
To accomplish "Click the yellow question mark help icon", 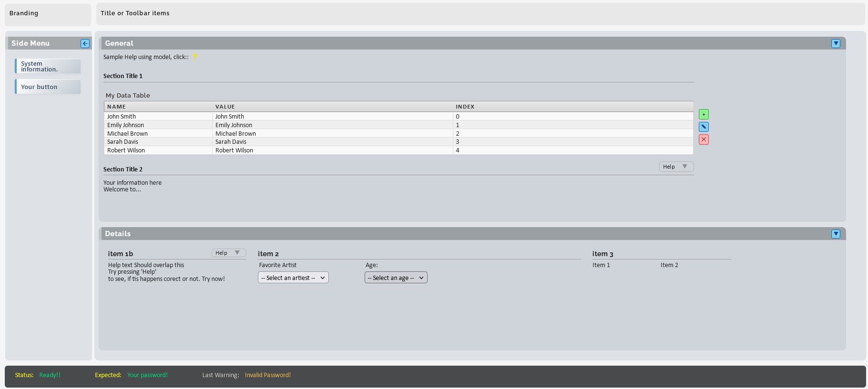I will click(194, 57).
